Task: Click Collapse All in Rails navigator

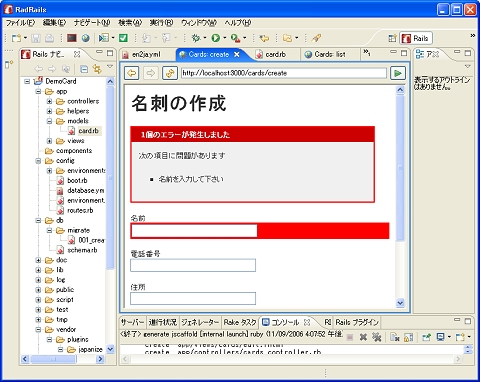Action: click(x=84, y=69)
